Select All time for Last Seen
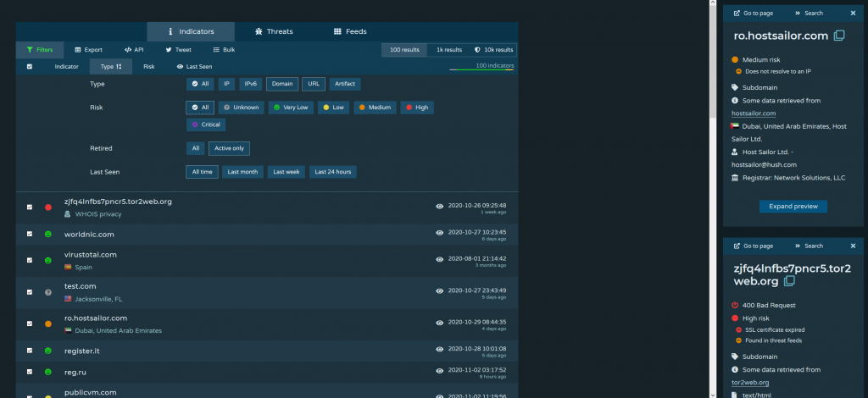Screen dimensions: 868x398 [202, 172]
